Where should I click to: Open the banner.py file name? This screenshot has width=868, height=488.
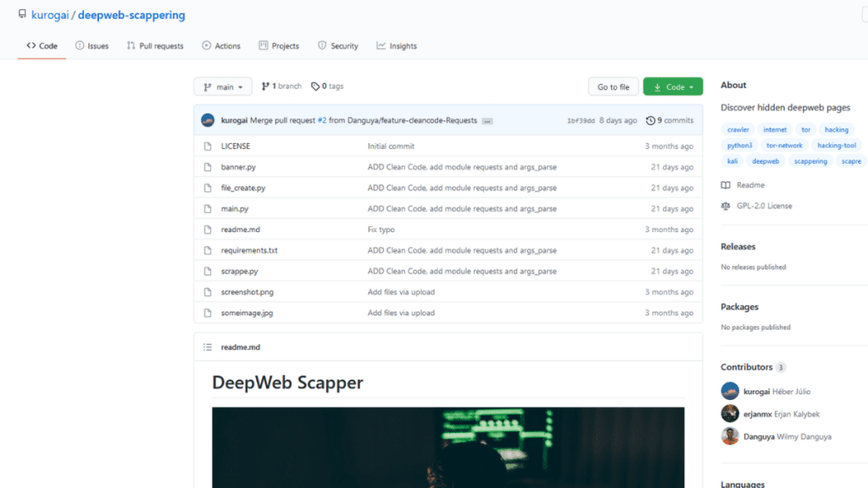point(238,167)
